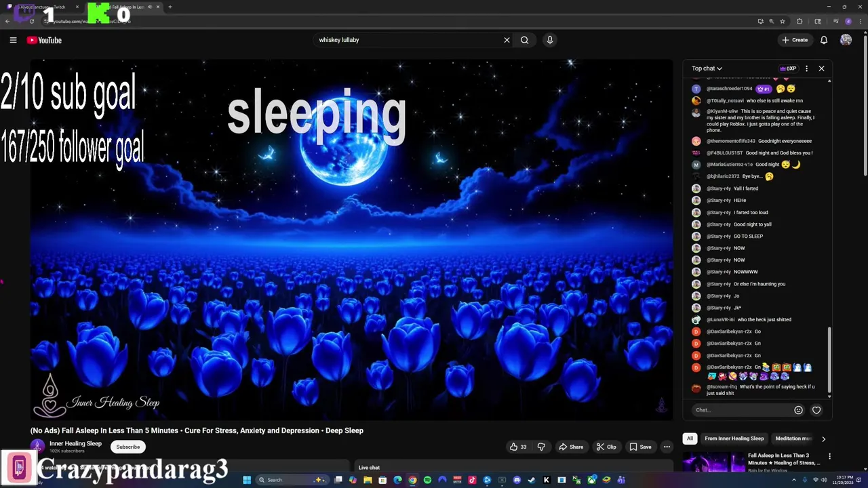The image size is (868, 488).
Task: Dislike the video with thumbs down
Action: coord(541,447)
